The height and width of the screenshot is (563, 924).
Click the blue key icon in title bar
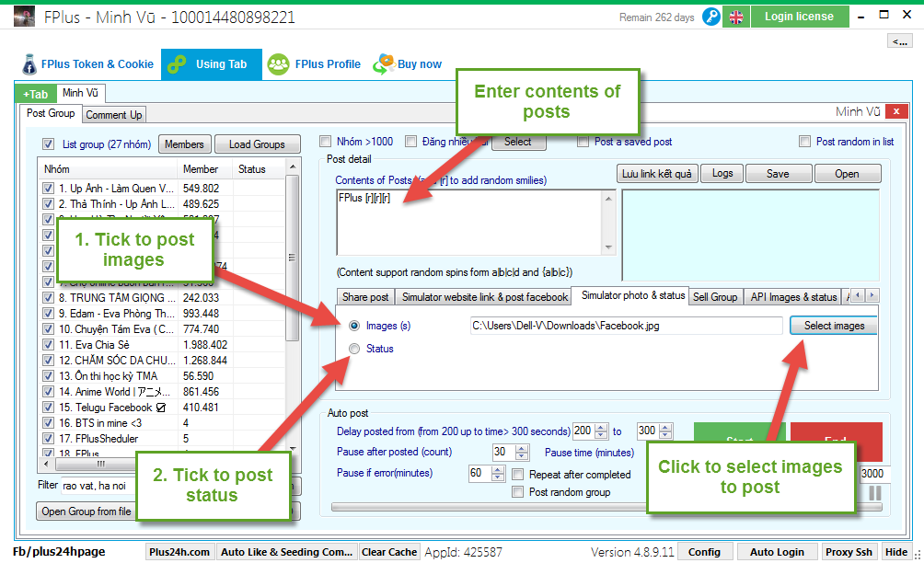711,17
